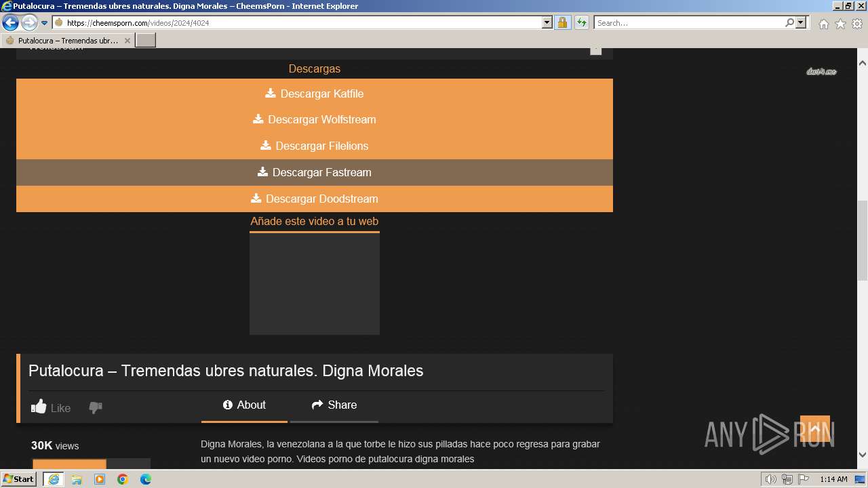Focus the browser Search box

688,22
